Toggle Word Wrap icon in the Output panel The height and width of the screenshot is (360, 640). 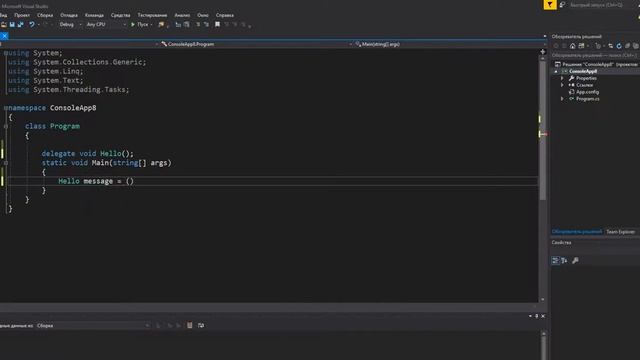pyautogui.click(x=201, y=325)
